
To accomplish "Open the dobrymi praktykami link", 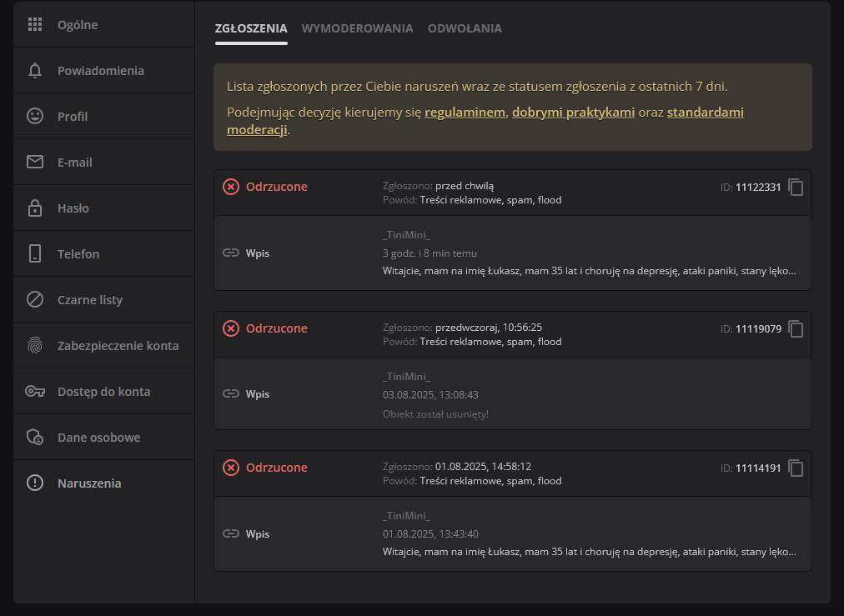I will [573, 113].
